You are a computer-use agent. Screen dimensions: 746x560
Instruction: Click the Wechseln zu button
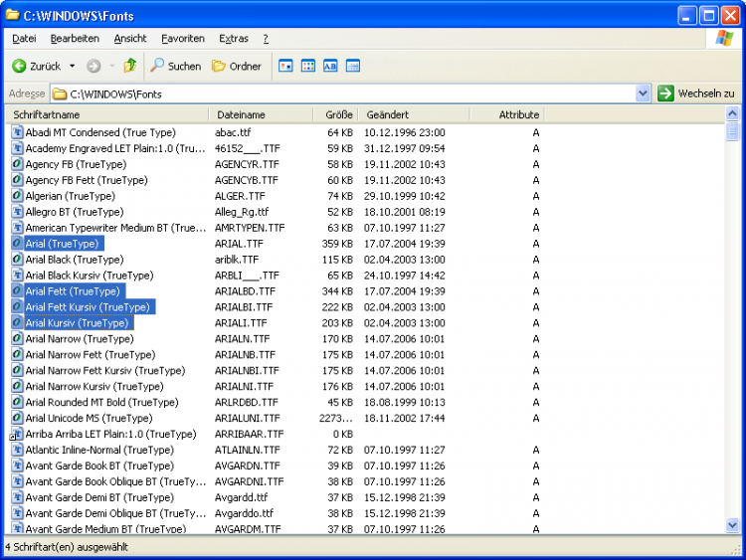tap(696, 93)
